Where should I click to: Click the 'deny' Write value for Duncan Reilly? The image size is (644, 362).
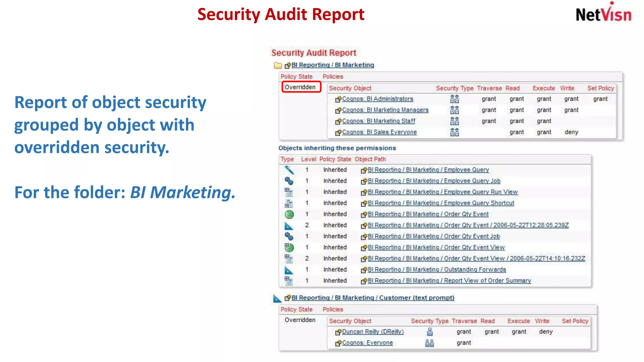(x=546, y=332)
